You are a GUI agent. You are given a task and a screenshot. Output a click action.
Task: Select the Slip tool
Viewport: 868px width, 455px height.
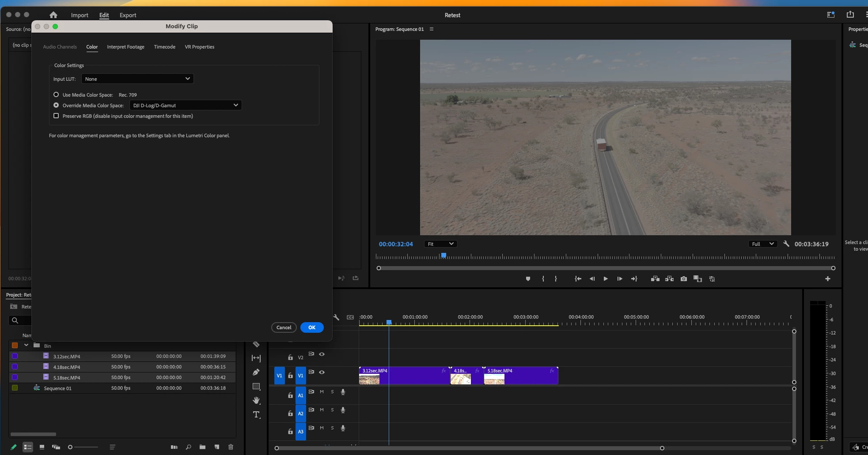(256, 358)
